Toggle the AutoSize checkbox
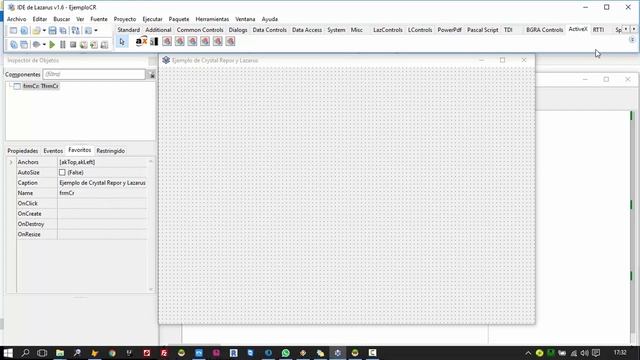 [x=62, y=173]
